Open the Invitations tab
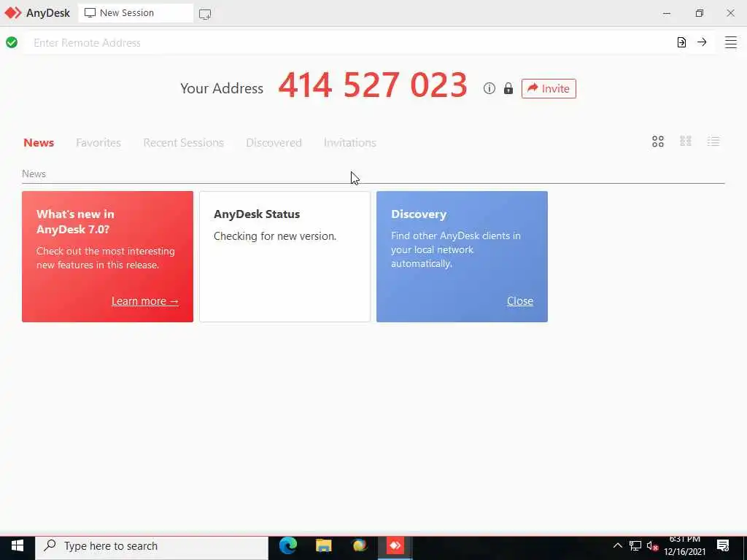Screen dimensions: 747x560 coord(349,142)
